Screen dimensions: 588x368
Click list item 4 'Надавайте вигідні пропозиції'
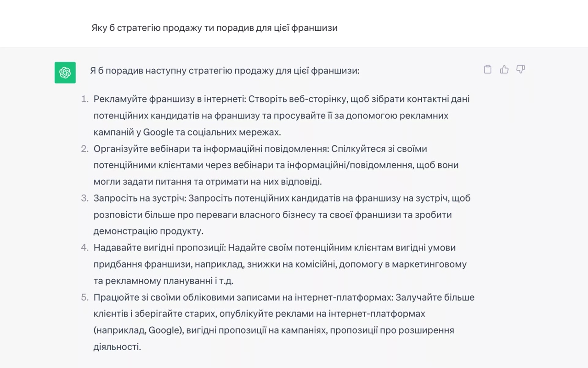[280, 264]
